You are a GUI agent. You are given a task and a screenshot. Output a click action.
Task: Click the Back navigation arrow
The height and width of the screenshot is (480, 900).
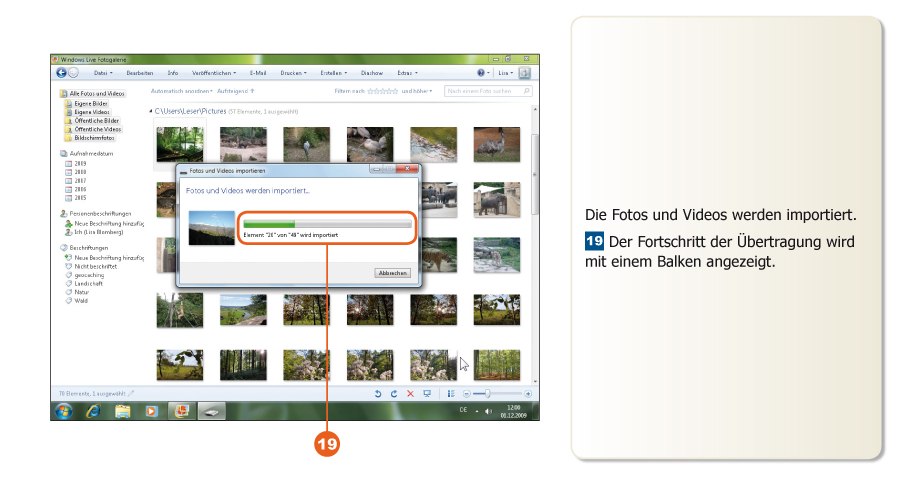[x=62, y=73]
